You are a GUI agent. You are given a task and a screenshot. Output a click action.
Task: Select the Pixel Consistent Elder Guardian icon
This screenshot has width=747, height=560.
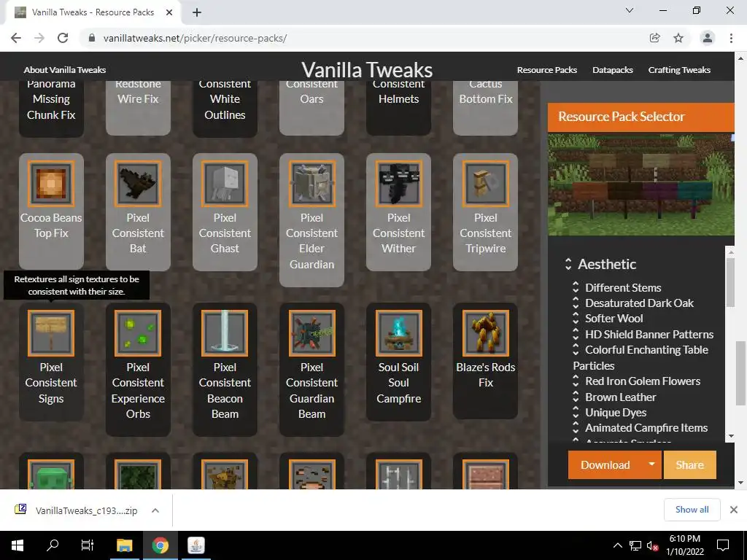(311, 183)
